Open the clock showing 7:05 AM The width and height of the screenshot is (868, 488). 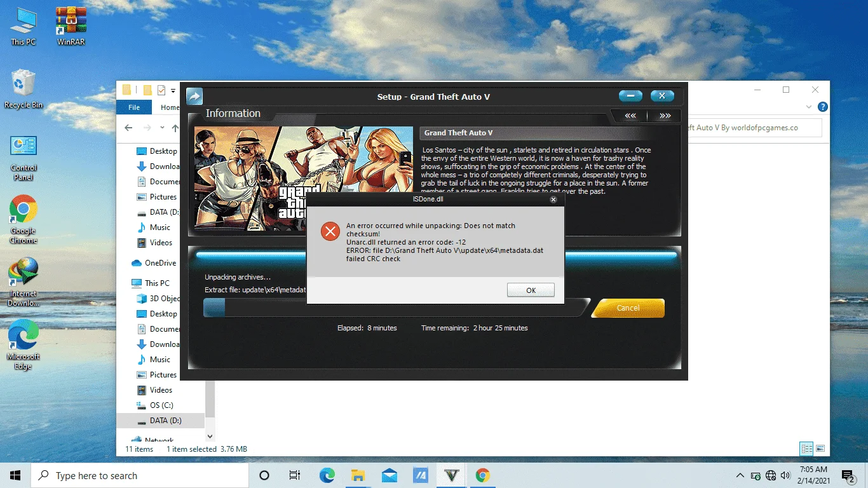tap(813, 475)
